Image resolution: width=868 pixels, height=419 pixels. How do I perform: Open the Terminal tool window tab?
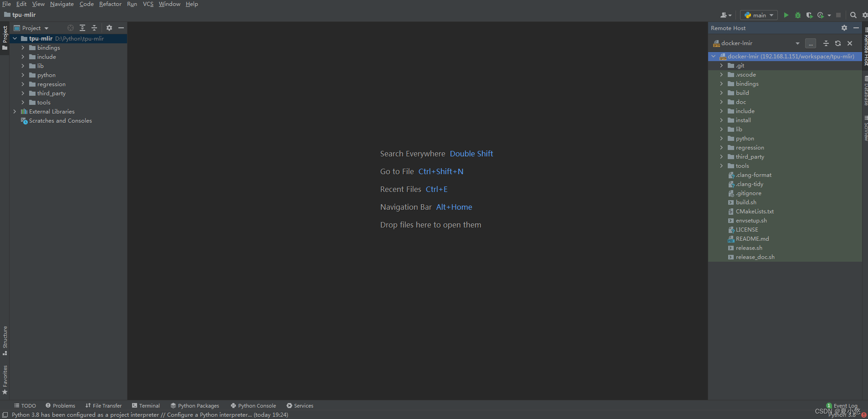(x=146, y=406)
